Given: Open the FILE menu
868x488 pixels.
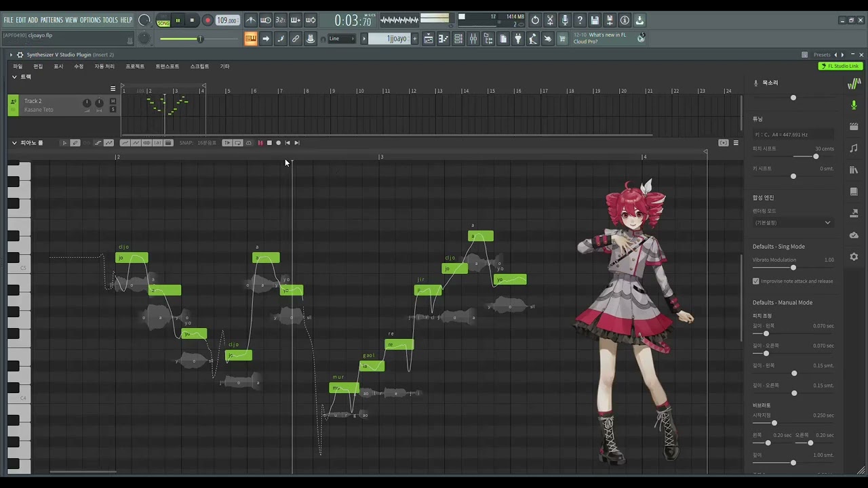Looking at the screenshot, I should [x=9, y=20].
